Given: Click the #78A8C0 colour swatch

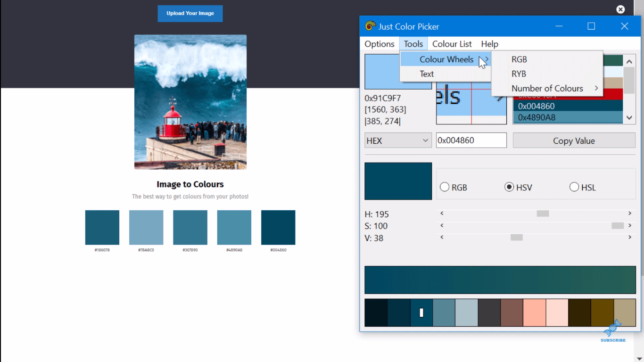Looking at the screenshot, I should coord(146,228).
